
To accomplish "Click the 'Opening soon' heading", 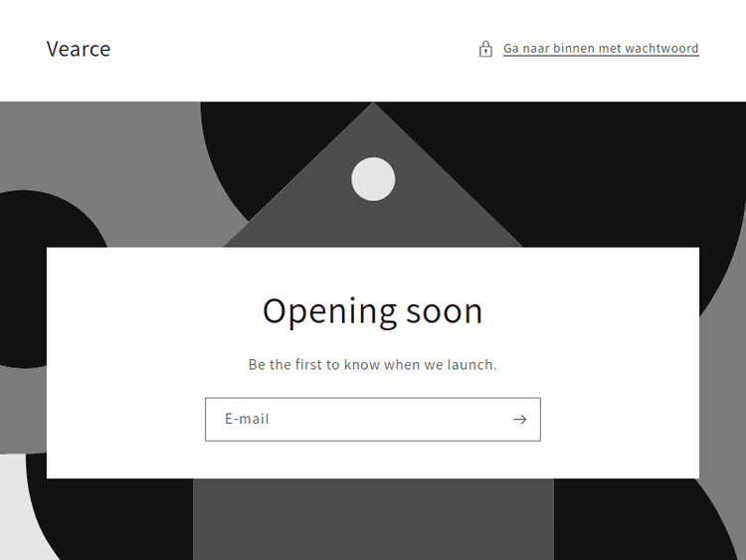I will [x=373, y=311].
